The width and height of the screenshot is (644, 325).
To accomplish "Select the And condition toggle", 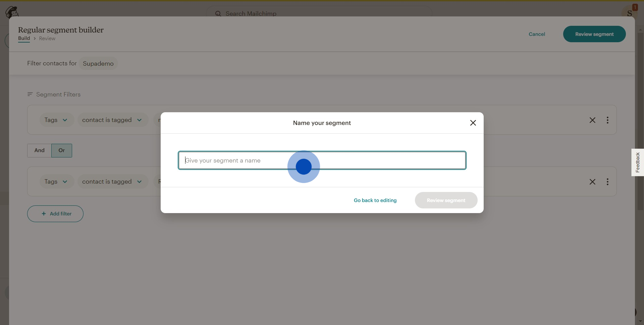I will click(39, 150).
